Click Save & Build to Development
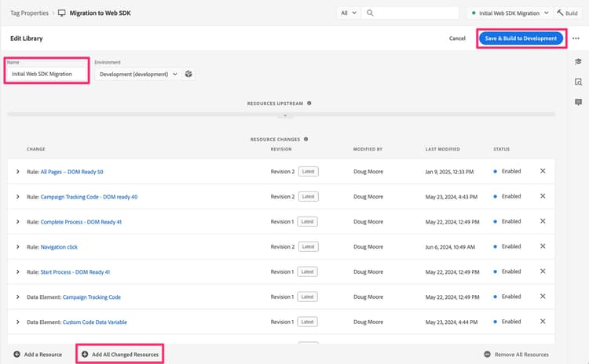 click(521, 38)
